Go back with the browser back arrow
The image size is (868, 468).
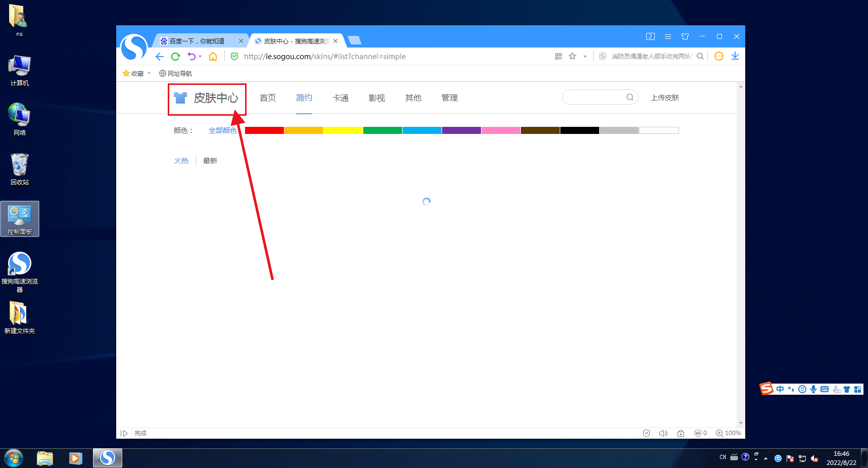click(x=160, y=57)
